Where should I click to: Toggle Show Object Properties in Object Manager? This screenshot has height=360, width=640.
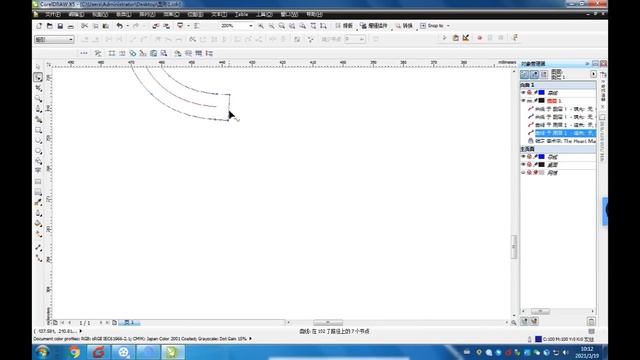coord(524,74)
